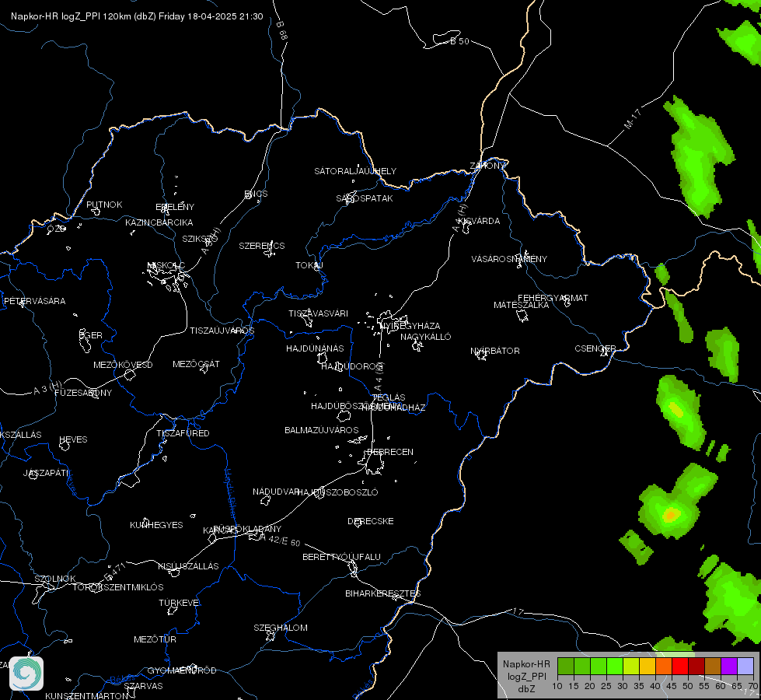The image size is (761, 700).
Task: Select the GYOMAENDRŐD city label
Action: click(x=182, y=670)
